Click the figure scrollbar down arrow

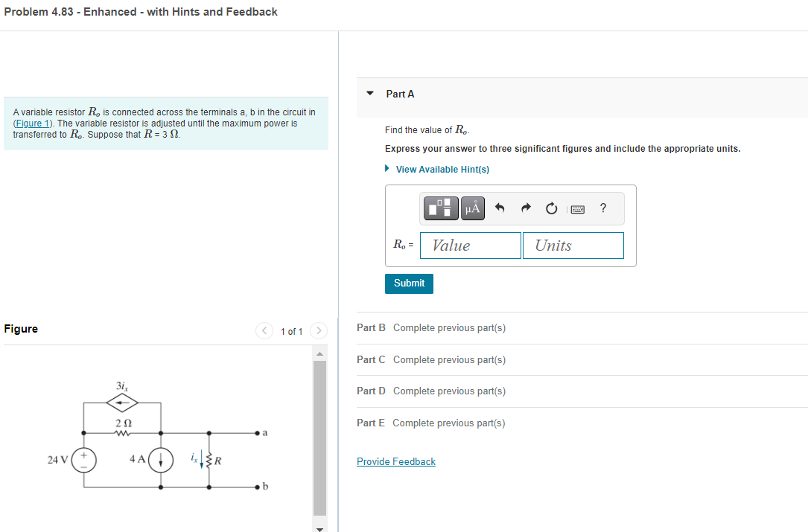[319, 527]
